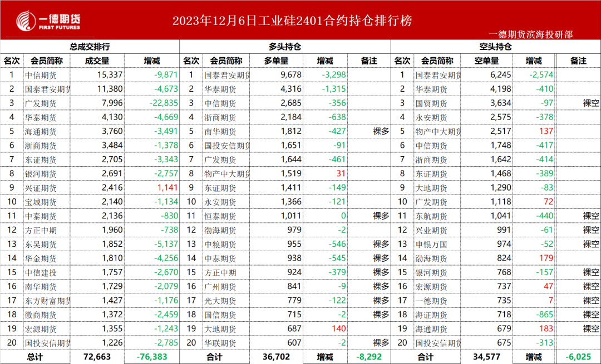
Task: Click the '国贸期货' member name
Action: click(x=431, y=103)
